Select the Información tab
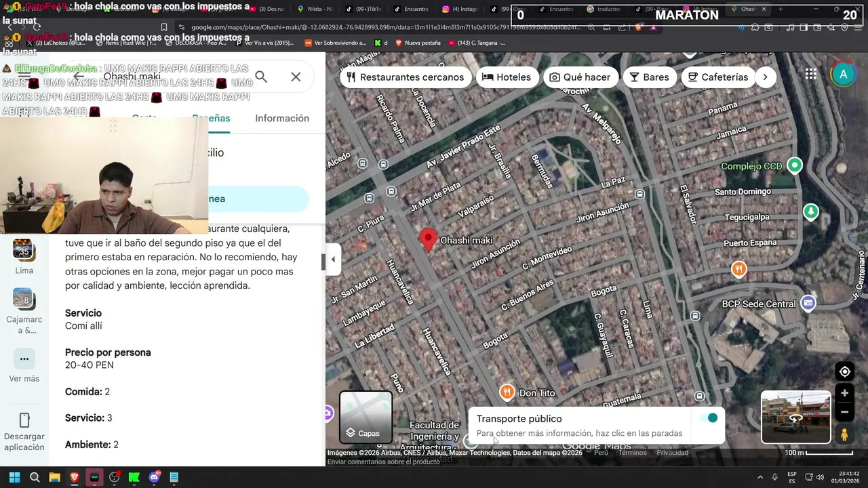The height and width of the screenshot is (488, 868). coord(282,118)
